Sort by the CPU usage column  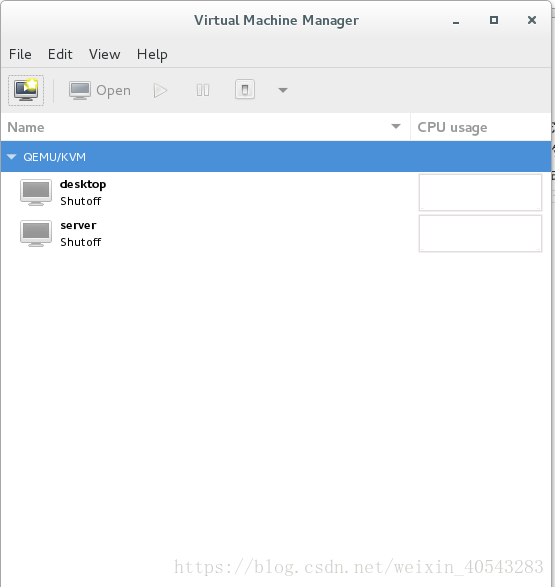point(481,127)
